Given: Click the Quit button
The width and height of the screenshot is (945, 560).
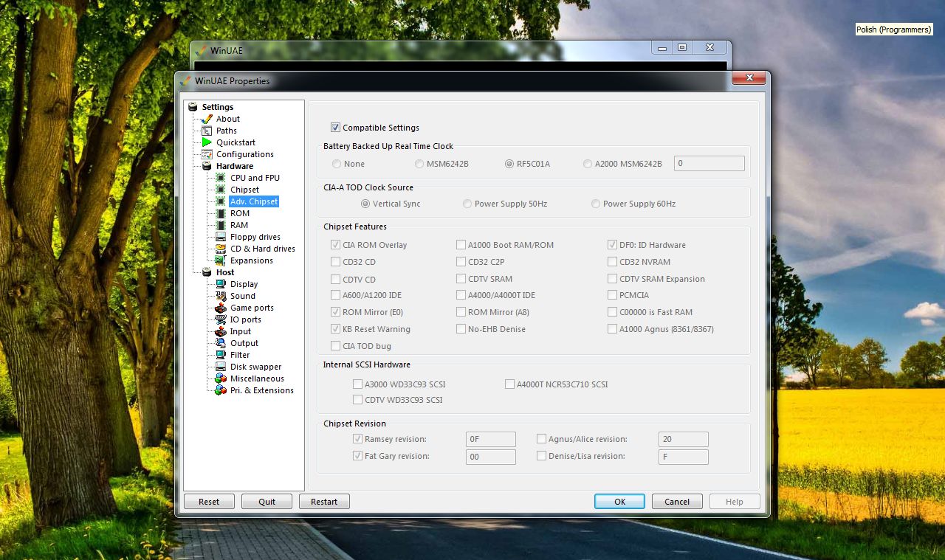Looking at the screenshot, I should coord(267,502).
